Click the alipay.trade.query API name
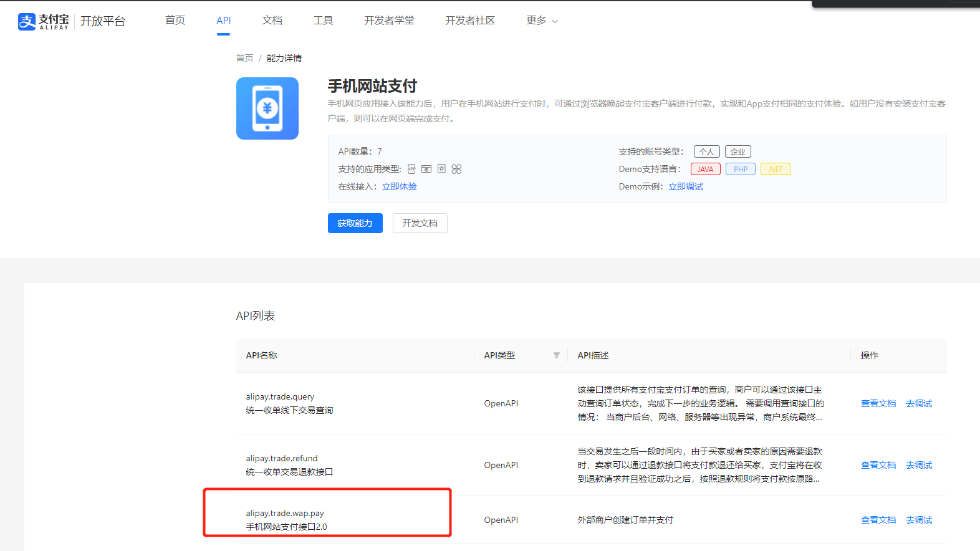The image size is (980, 551). tap(280, 396)
